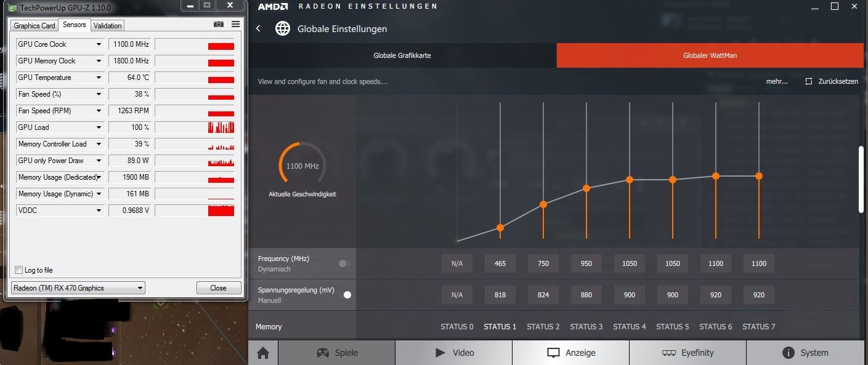Image resolution: width=868 pixels, height=365 pixels.
Task: Click the Status 6 frequency slider handle
Action: (x=716, y=176)
